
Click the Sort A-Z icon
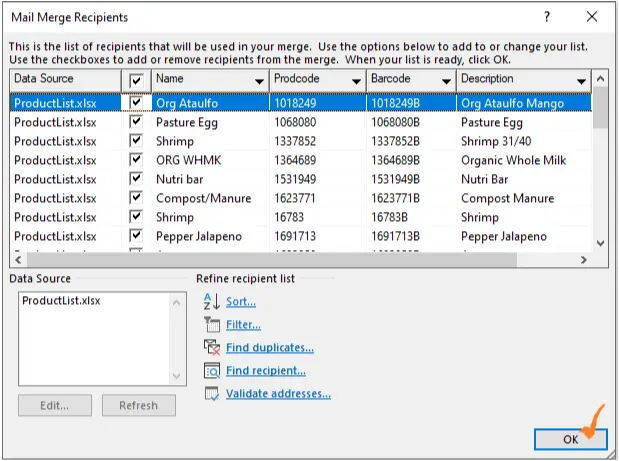[x=212, y=302]
